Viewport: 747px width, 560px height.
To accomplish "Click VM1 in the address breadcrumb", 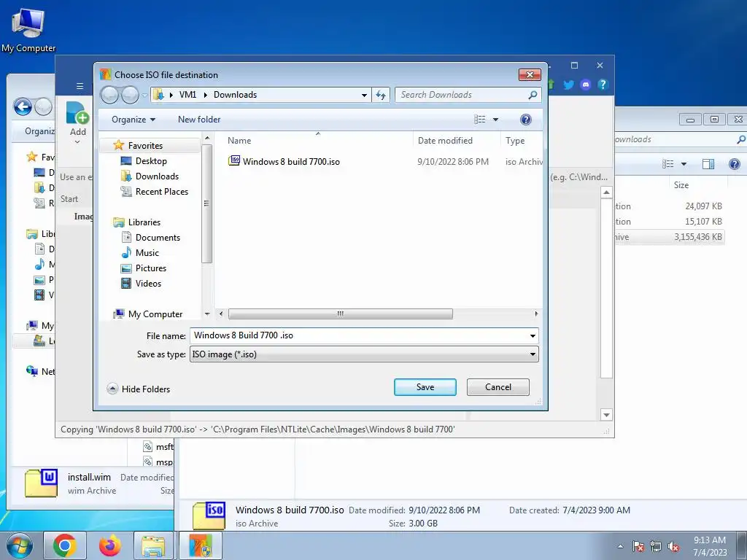I will 187,95.
